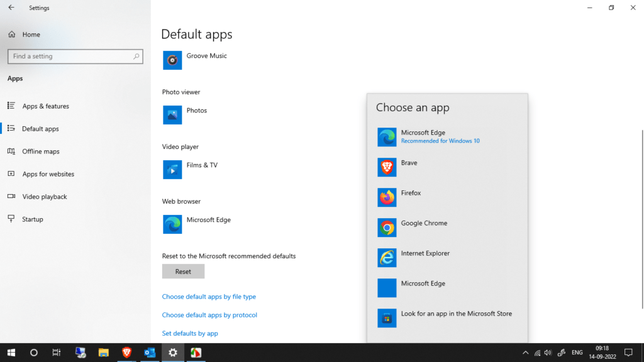The width and height of the screenshot is (644, 362).
Task: Select the Internet Explorer icon in popup
Action: point(387,258)
